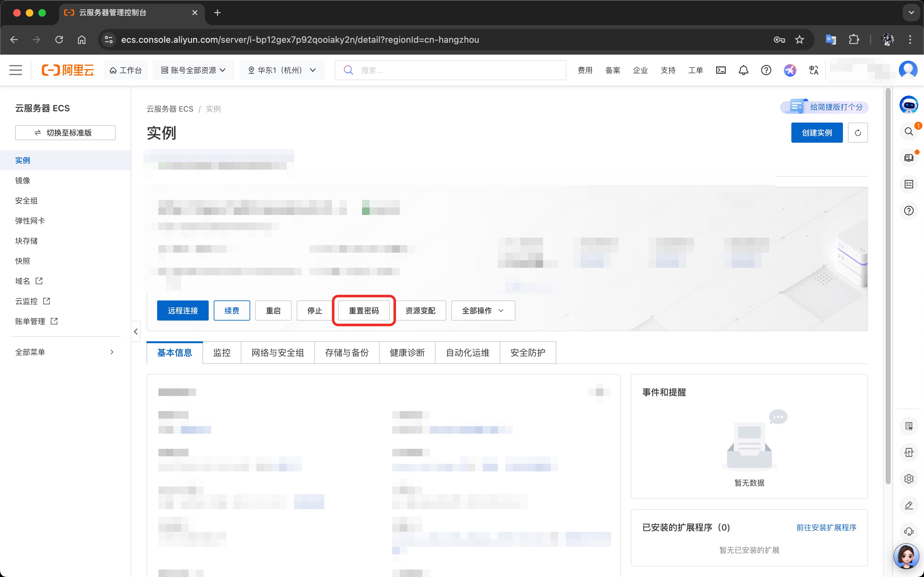Expand the 账号全部资源 dropdown

(193, 70)
